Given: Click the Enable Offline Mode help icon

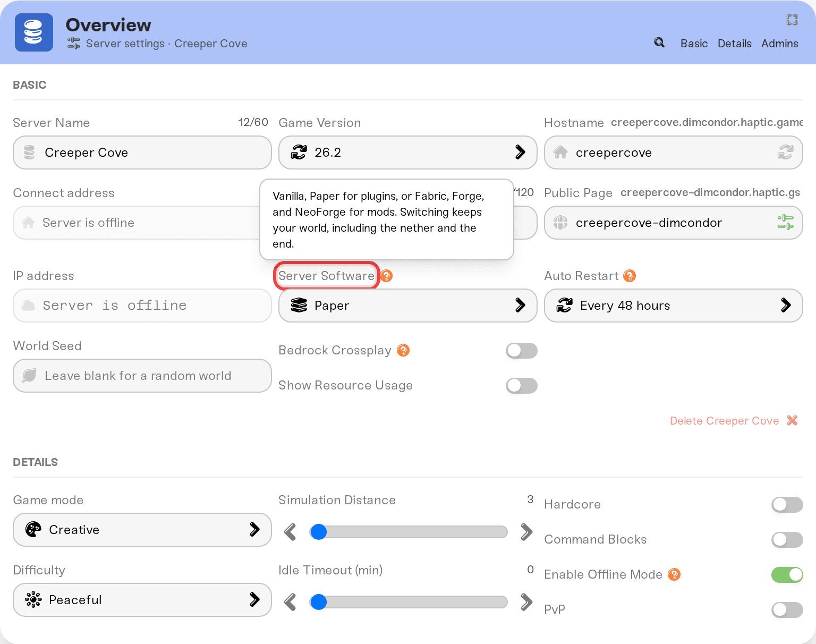Looking at the screenshot, I should pyautogui.click(x=674, y=574).
